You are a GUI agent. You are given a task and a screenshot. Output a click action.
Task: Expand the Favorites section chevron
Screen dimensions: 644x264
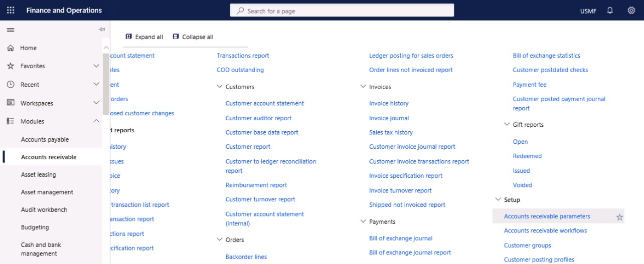coord(96,66)
